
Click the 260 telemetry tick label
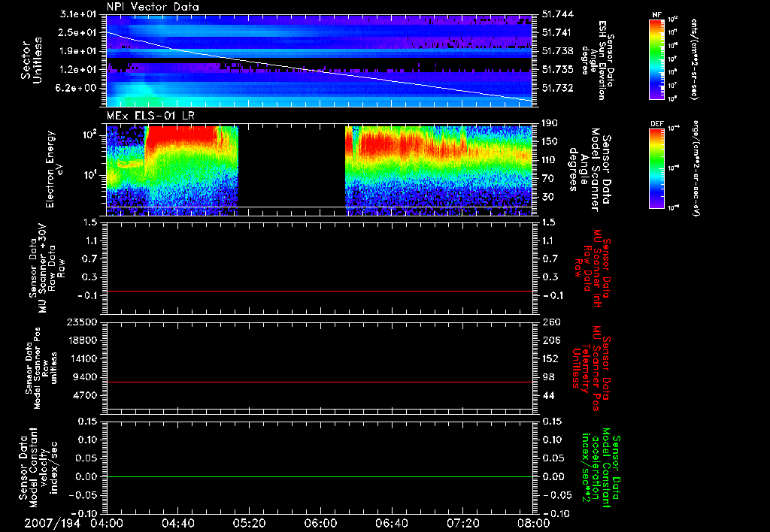pyautogui.click(x=550, y=322)
